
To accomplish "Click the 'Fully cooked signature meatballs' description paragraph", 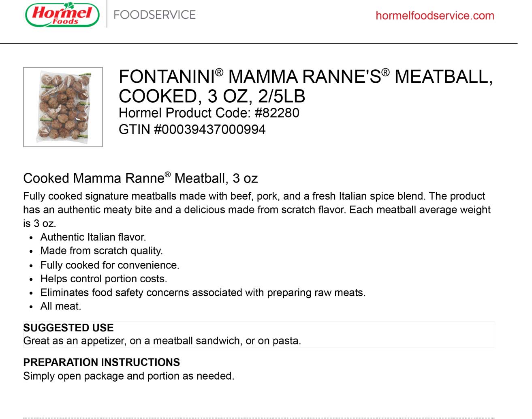I will [256, 210].
